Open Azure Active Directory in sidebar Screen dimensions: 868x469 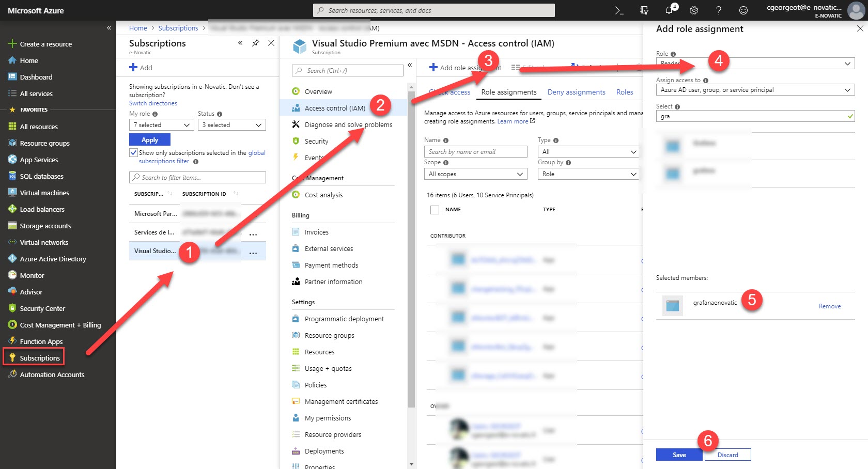(x=53, y=259)
